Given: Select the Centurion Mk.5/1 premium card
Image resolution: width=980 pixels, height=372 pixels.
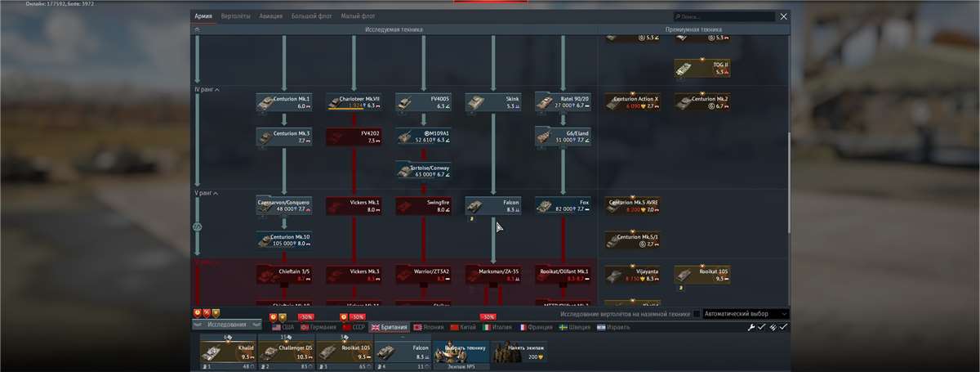Looking at the screenshot, I should (633, 240).
